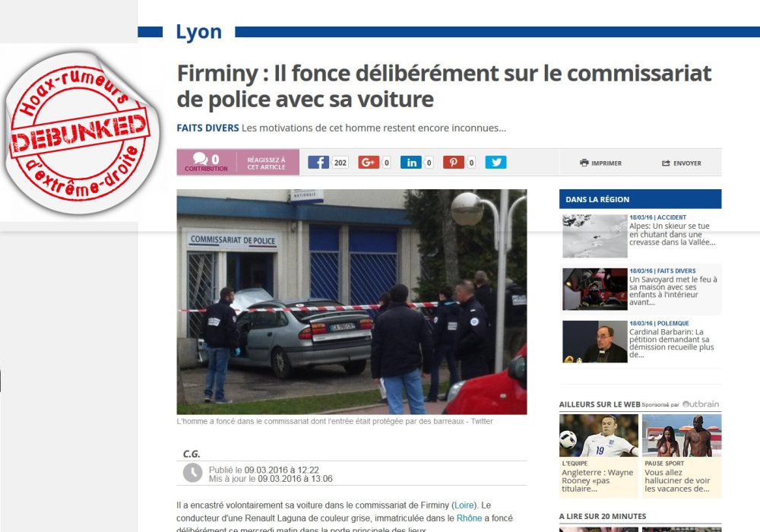Click the main commissariat crash photo

click(x=351, y=302)
